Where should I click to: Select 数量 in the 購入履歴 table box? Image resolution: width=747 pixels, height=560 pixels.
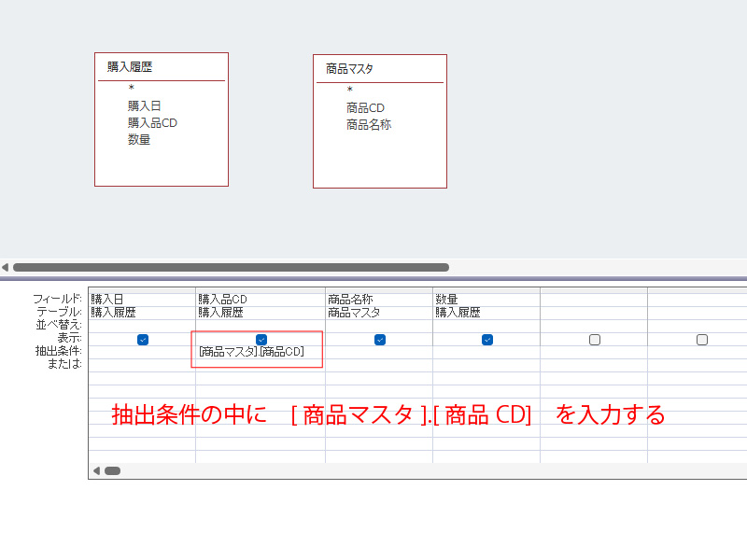pos(139,139)
